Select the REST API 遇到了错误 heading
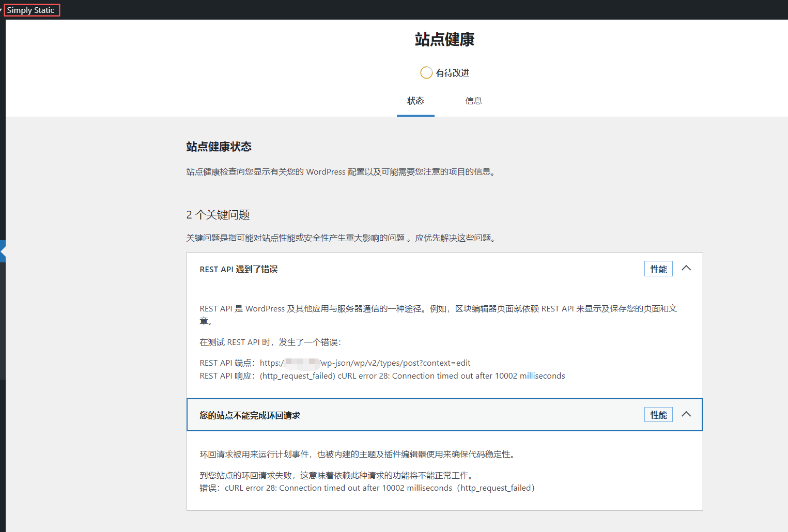 (239, 269)
